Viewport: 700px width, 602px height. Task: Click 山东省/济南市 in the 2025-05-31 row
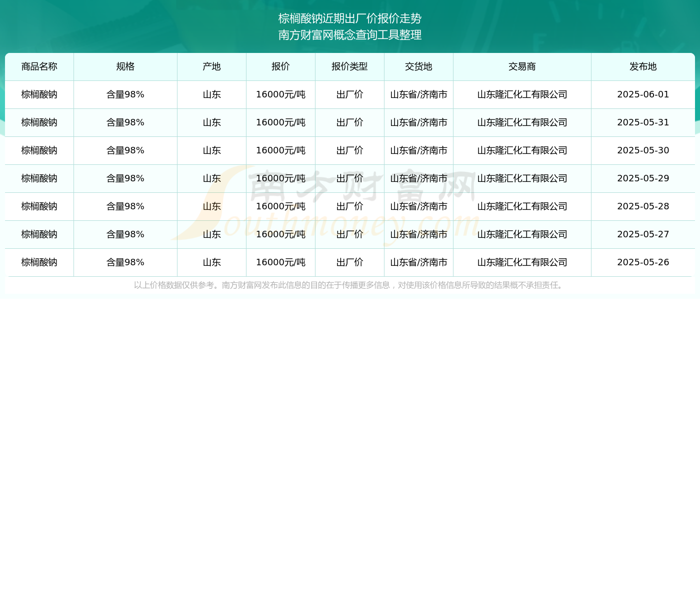[419, 122]
